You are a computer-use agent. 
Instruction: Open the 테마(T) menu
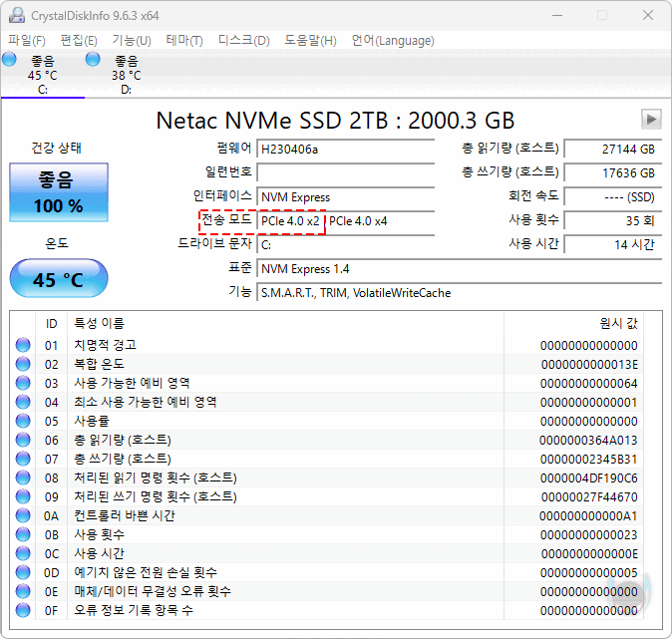click(x=184, y=41)
